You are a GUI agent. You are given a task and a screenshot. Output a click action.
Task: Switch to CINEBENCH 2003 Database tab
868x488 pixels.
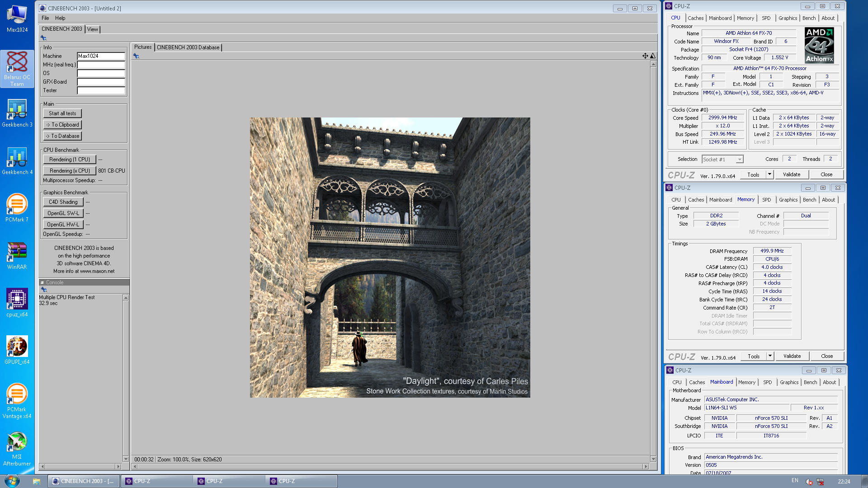tap(188, 47)
